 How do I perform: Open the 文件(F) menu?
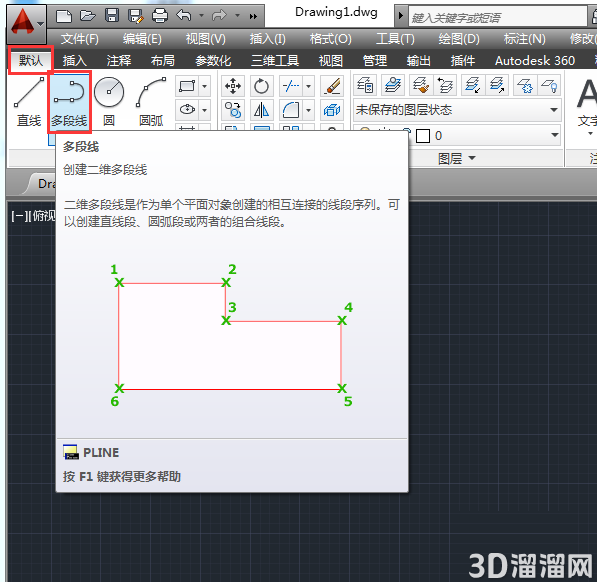(x=80, y=39)
